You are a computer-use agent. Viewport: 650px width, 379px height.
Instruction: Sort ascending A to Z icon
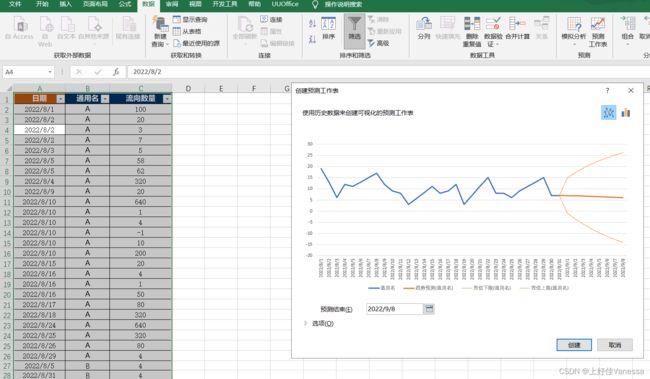click(312, 24)
